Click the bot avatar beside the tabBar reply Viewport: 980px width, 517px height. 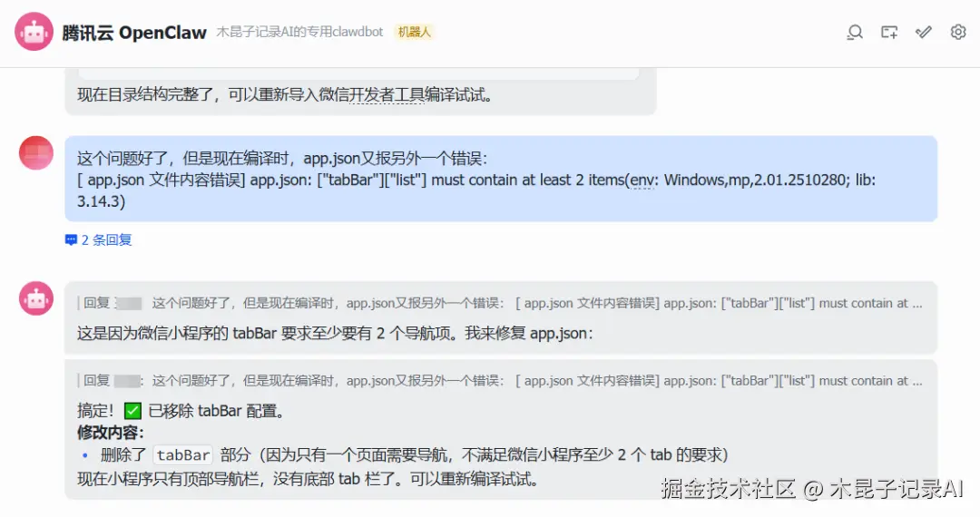(x=36, y=298)
